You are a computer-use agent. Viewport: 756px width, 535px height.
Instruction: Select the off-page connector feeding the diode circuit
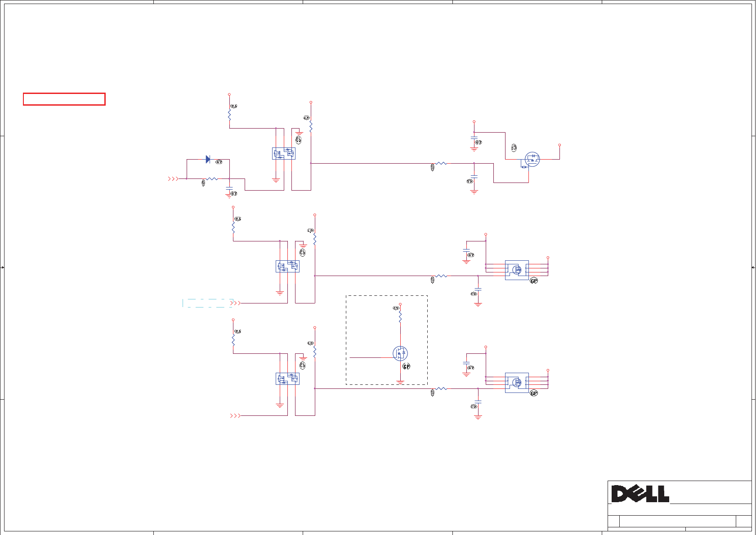coord(173,178)
